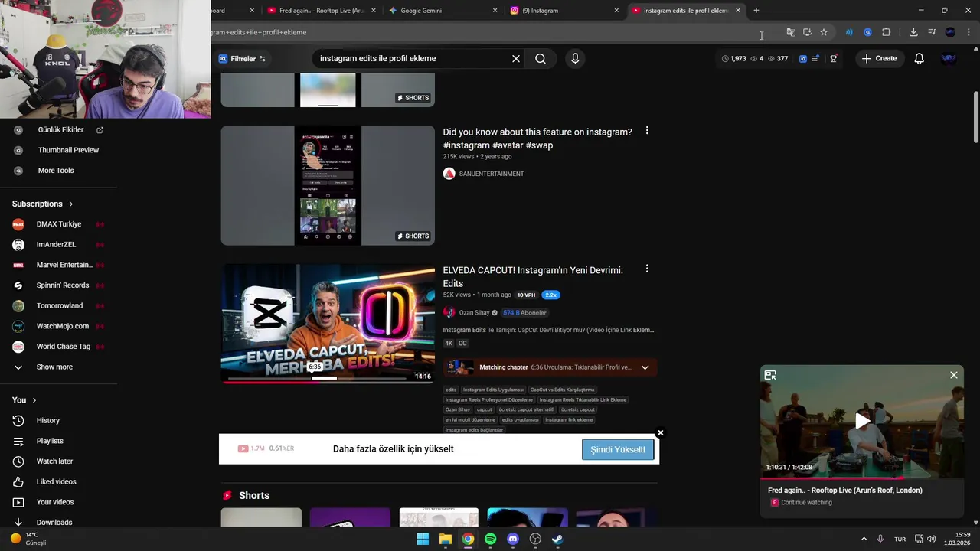The image size is (980, 551).
Task: Open Playlists in sidebar
Action: tap(50, 442)
